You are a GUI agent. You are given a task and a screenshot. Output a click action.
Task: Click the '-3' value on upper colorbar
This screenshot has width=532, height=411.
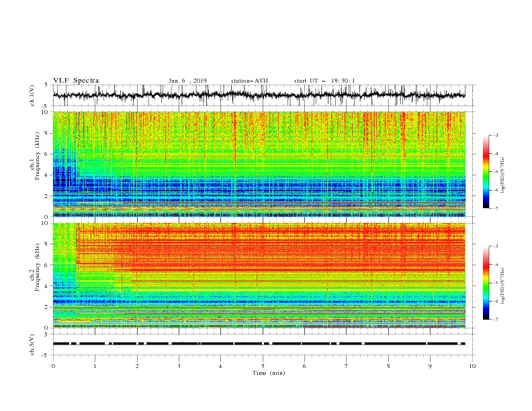click(495, 135)
